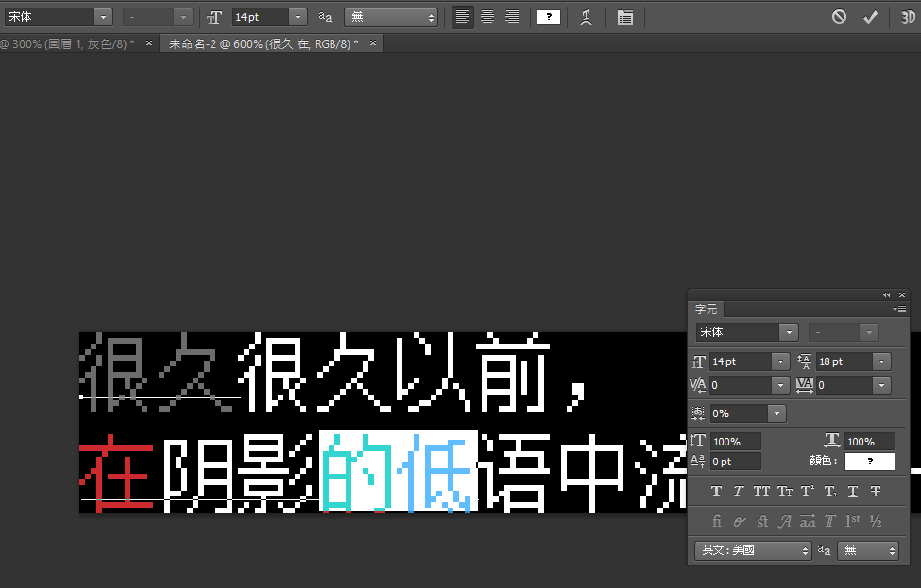The height and width of the screenshot is (588, 921).
Task: Enable ordinals (1st) in Character panel
Action: [x=852, y=521]
